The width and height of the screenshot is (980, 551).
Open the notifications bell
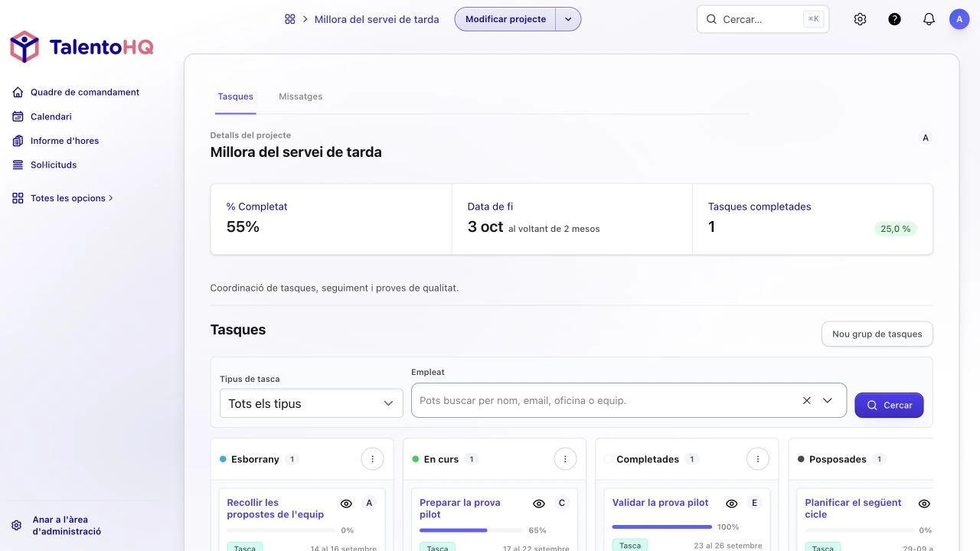(x=929, y=19)
